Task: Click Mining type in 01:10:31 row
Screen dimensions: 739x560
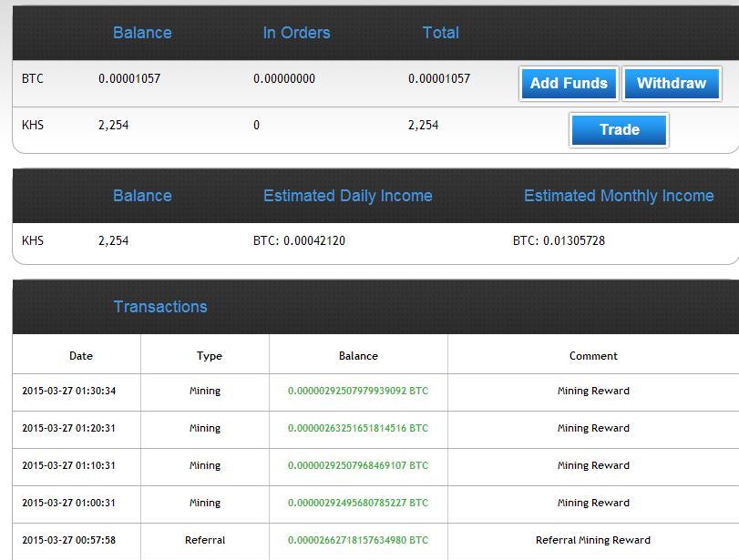Action: 205,465
